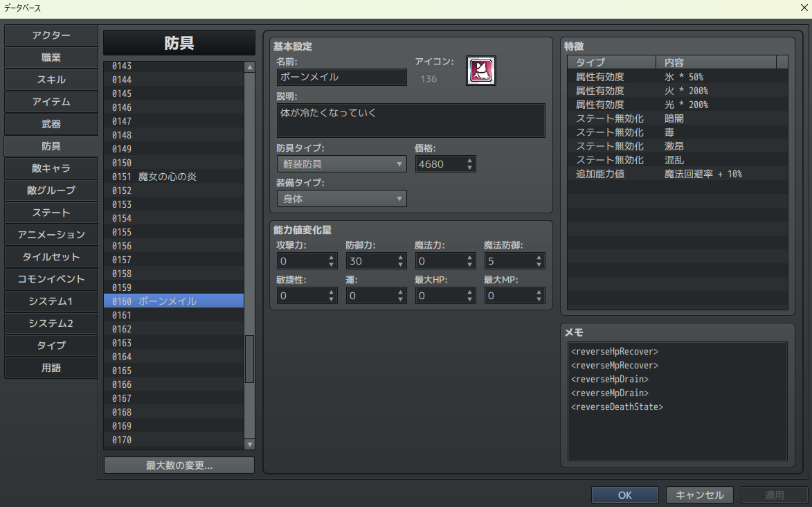Increase 攻撃力 using the up arrow
This screenshot has width=812, height=507.
pyautogui.click(x=332, y=258)
